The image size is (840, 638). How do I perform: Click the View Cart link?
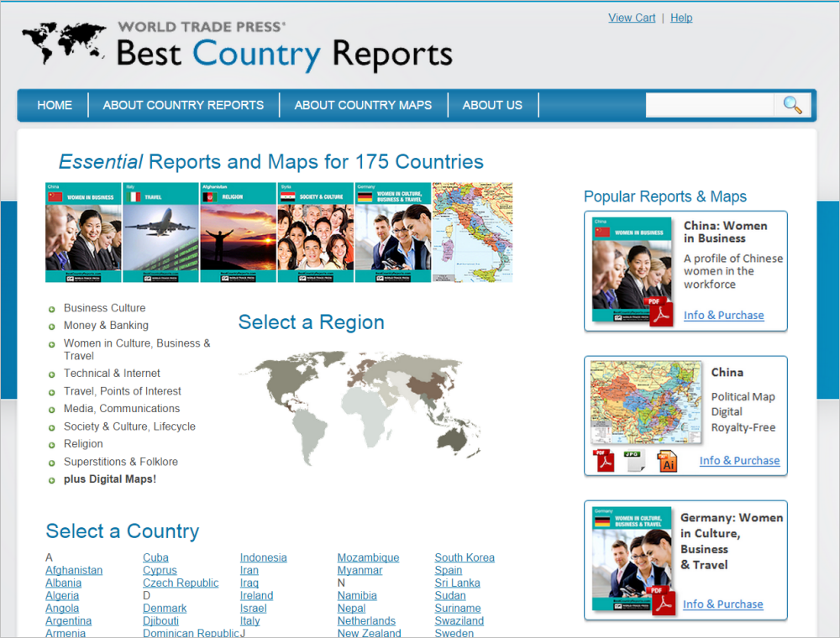point(632,18)
